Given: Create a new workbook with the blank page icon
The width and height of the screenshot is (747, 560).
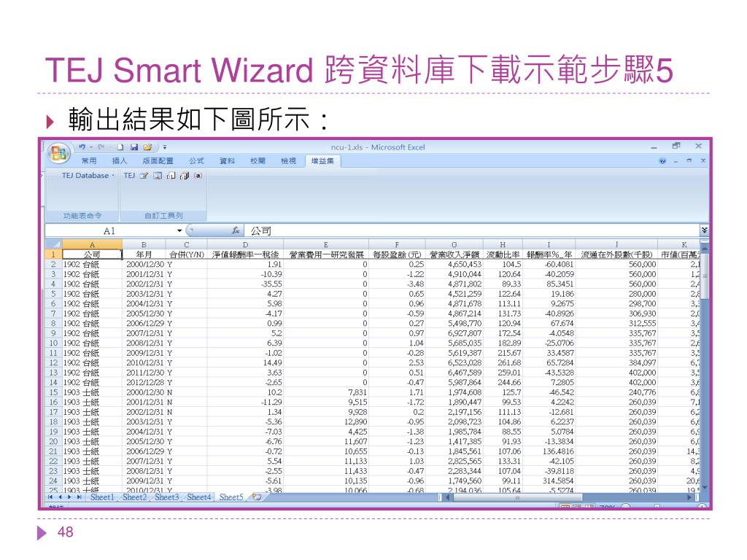Looking at the screenshot, I should coord(120,147).
